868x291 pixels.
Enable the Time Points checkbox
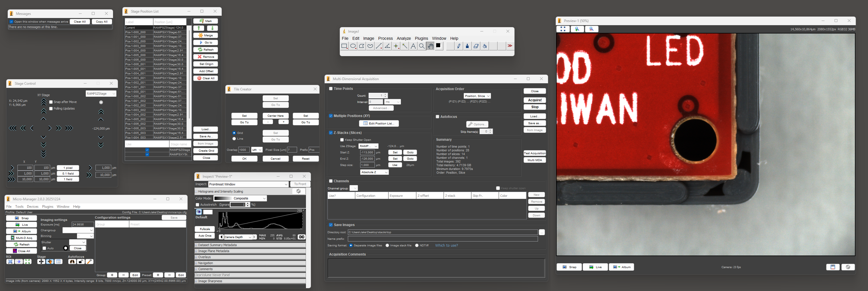(x=331, y=89)
